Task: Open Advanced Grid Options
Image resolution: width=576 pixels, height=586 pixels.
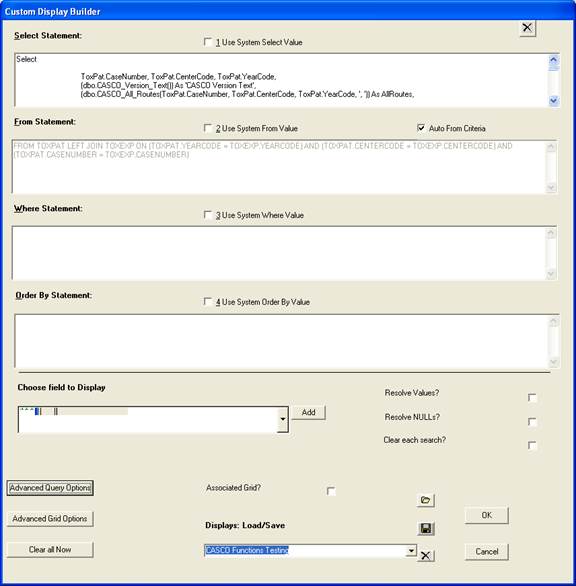Action: point(50,519)
